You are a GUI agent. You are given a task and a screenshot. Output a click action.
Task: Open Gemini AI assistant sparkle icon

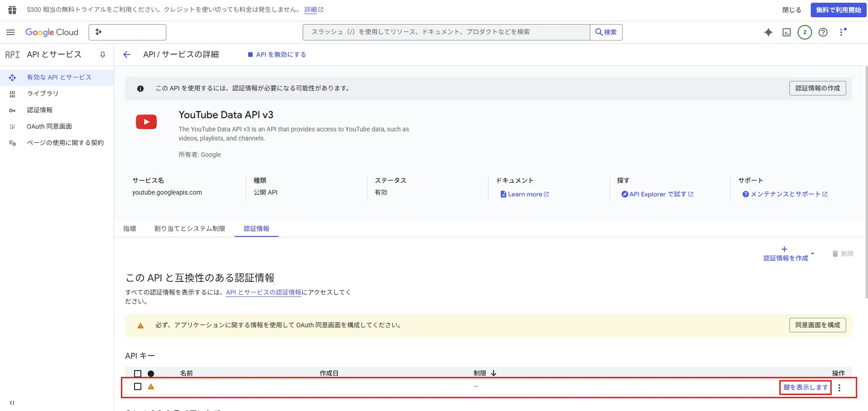[x=768, y=32]
